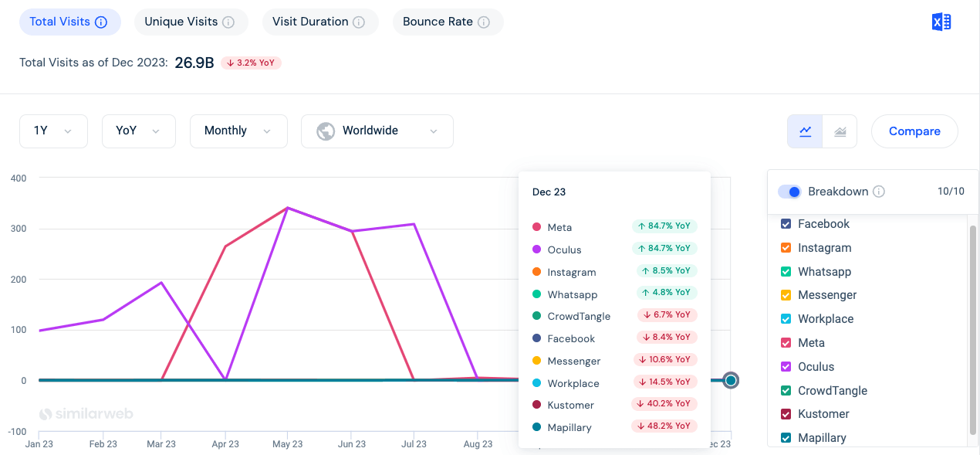Click the Dec 23 data point marker
980x455 pixels.
coord(730,380)
